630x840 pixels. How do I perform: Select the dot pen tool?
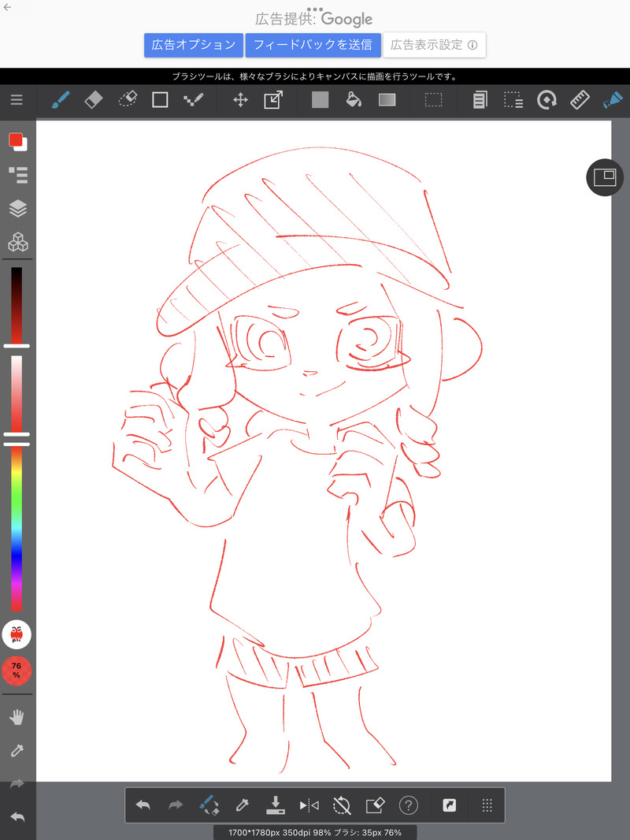point(193,100)
